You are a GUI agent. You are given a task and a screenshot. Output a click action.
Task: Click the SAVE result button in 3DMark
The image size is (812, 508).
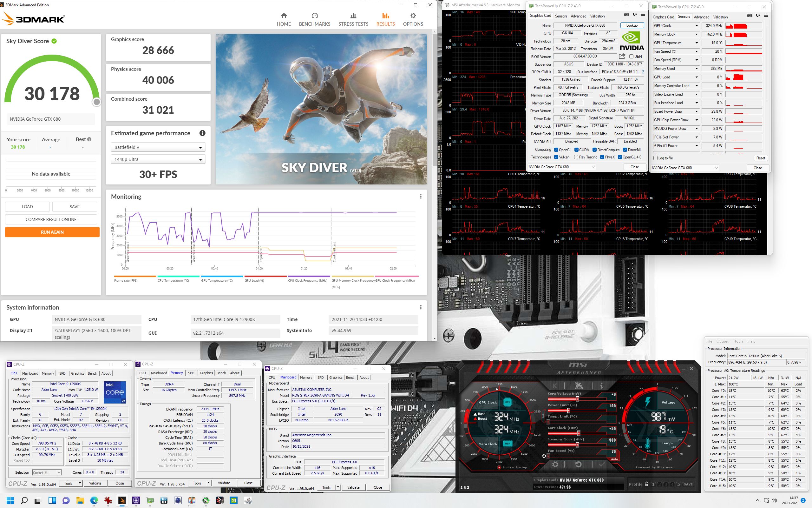(x=75, y=207)
